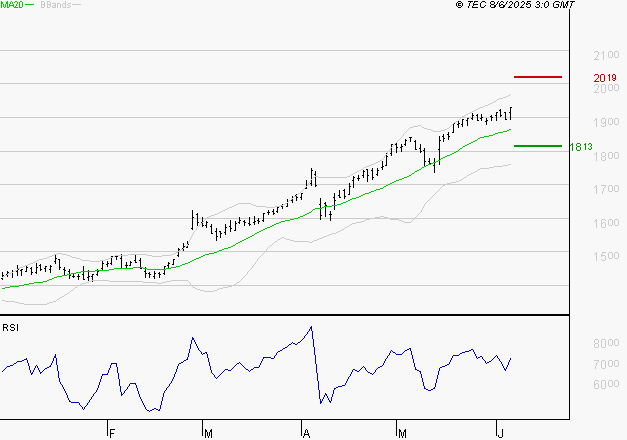627x440 pixels.
Task: Click the 7000 RSI axis label
Action: [x=606, y=364]
